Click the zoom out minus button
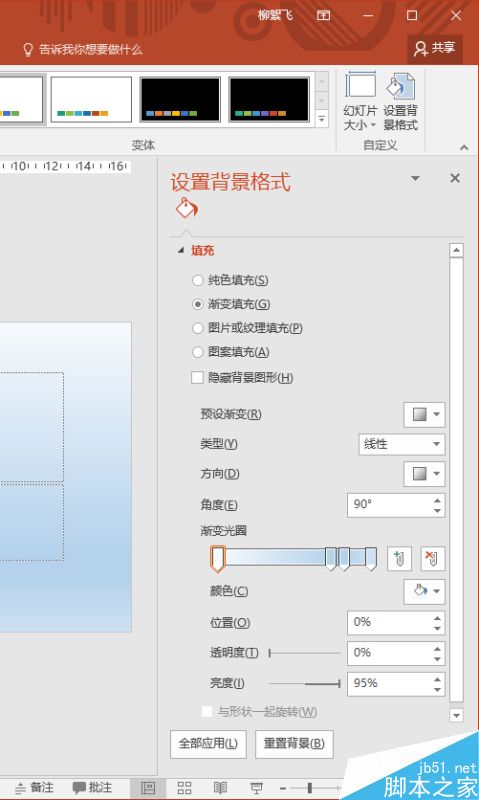The height and width of the screenshot is (800, 479). [283, 788]
